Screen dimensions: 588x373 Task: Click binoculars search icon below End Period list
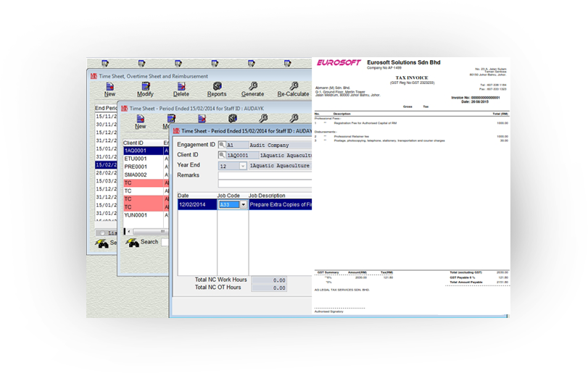coord(102,243)
